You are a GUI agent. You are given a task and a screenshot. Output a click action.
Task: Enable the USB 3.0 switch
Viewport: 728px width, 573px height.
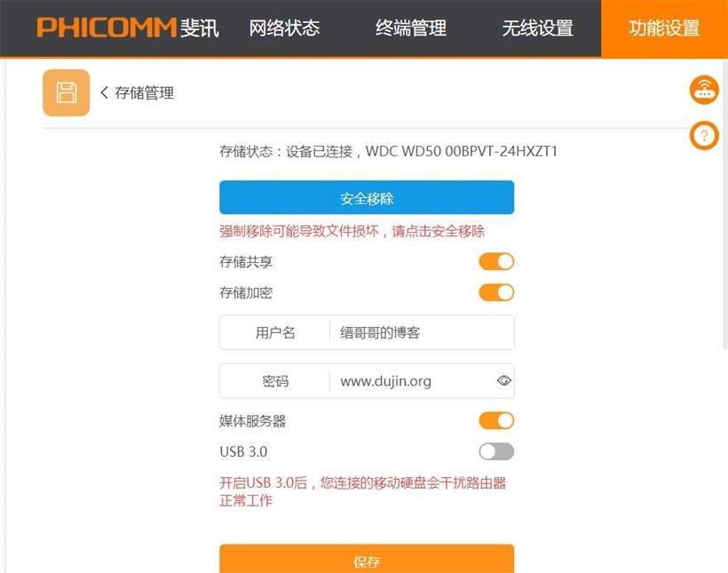click(x=496, y=451)
